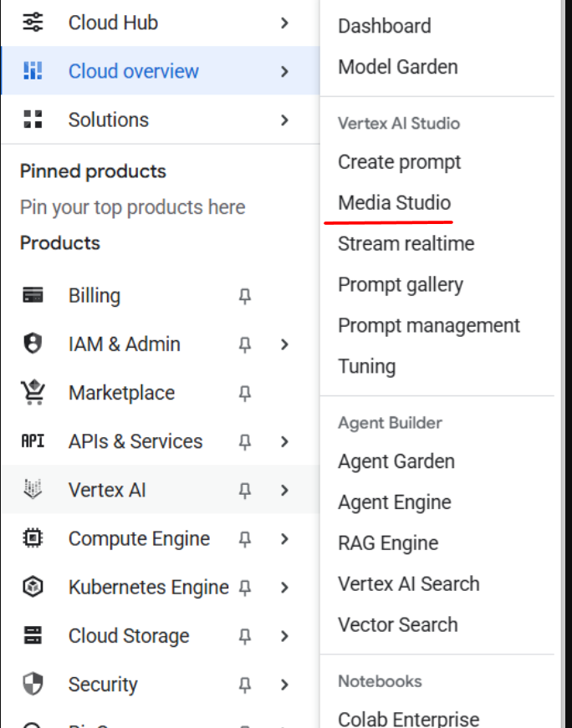Screen dimensions: 572x728
Task: Expand the APIs & Services submenu arrow
Action: pyautogui.click(x=285, y=441)
